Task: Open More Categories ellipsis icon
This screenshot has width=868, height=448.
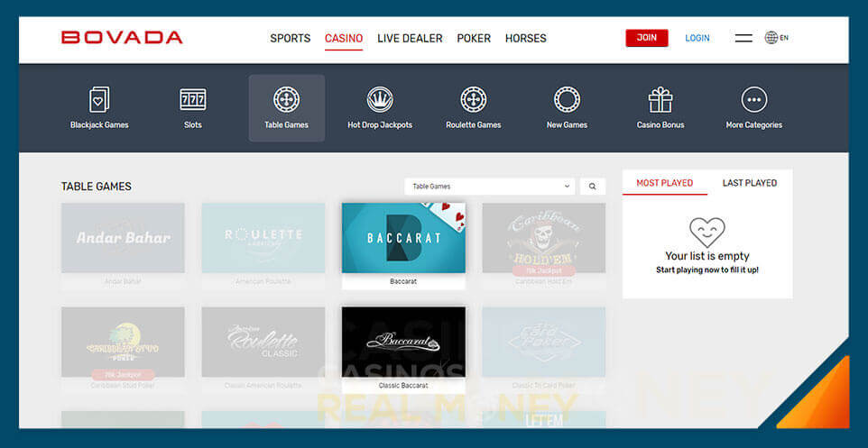Action: click(754, 100)
